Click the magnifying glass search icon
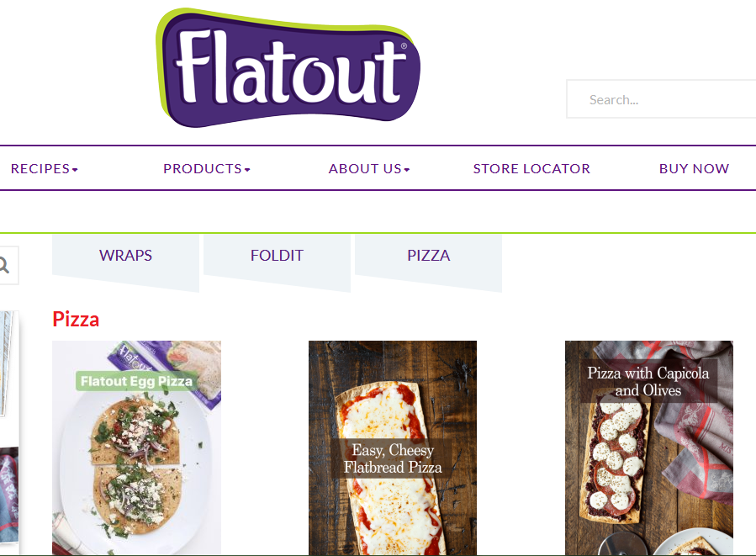The image size is (756, 556). pyautogui.click(x=5, y=265)
